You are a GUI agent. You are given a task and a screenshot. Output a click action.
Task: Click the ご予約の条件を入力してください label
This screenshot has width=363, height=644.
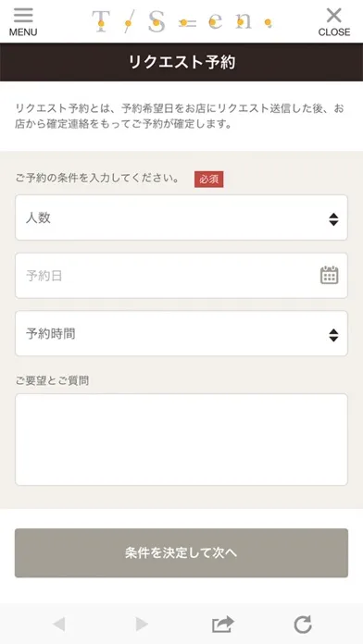click(97, 179)
